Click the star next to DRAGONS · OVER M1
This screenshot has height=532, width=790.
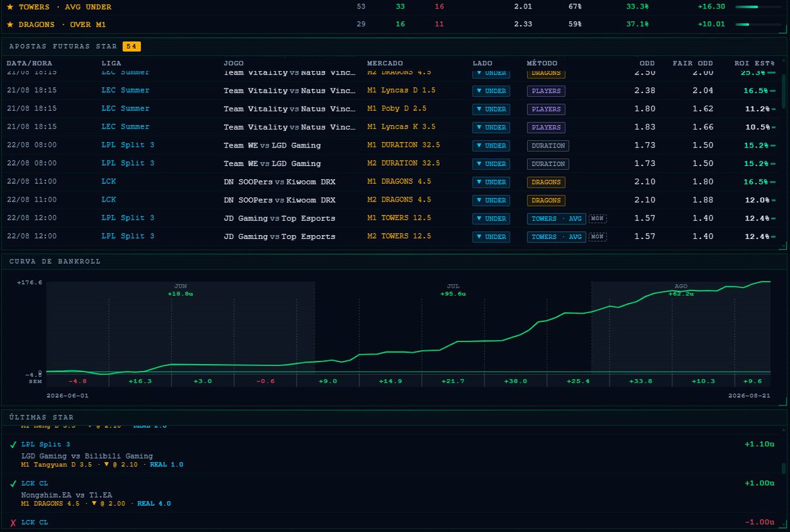click(x=10, y=24)
